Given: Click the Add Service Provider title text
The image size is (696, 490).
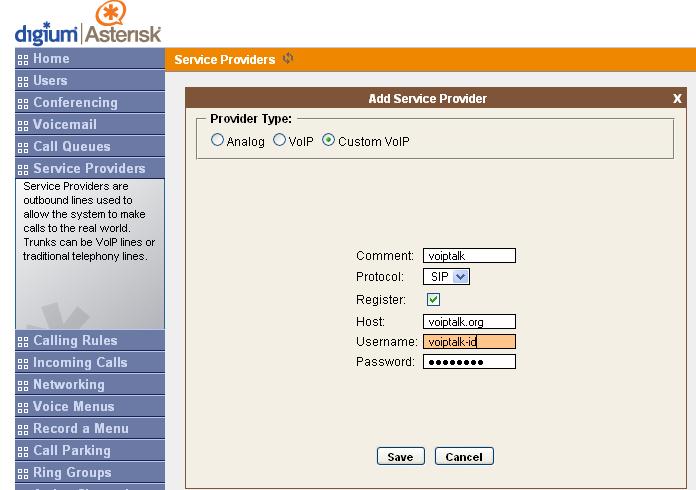Looking at the screenshot, I should click(427, 99).
